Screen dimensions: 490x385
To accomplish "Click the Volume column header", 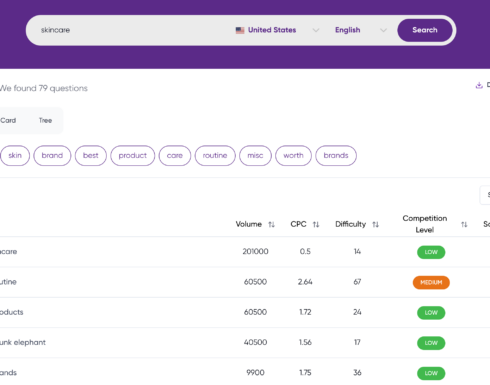I will click(249, 224).
